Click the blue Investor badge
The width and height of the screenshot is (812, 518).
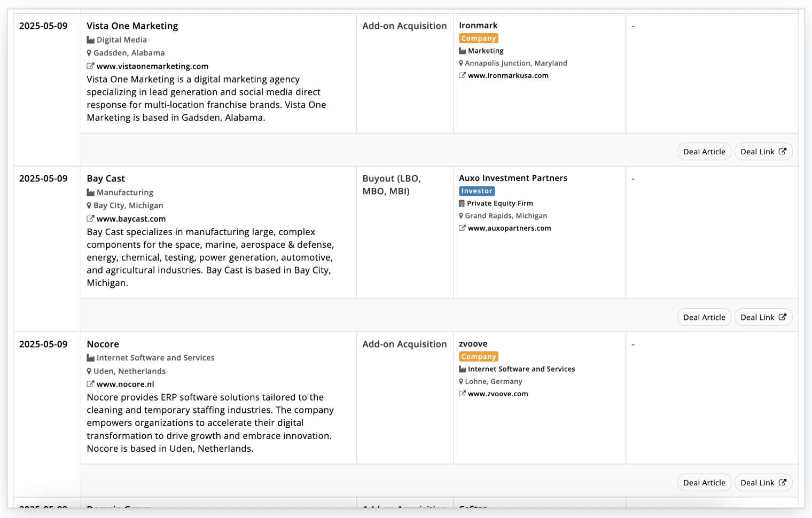coord(477,191)
